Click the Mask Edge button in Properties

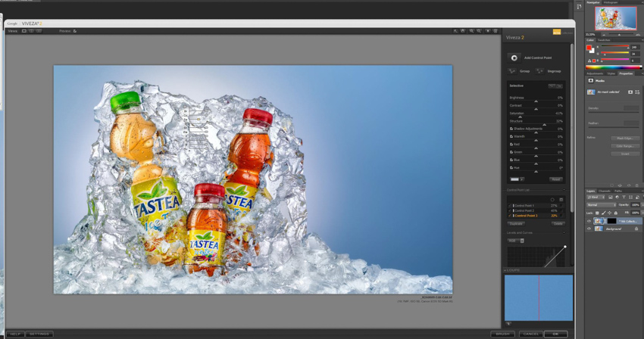coord(625,138)
